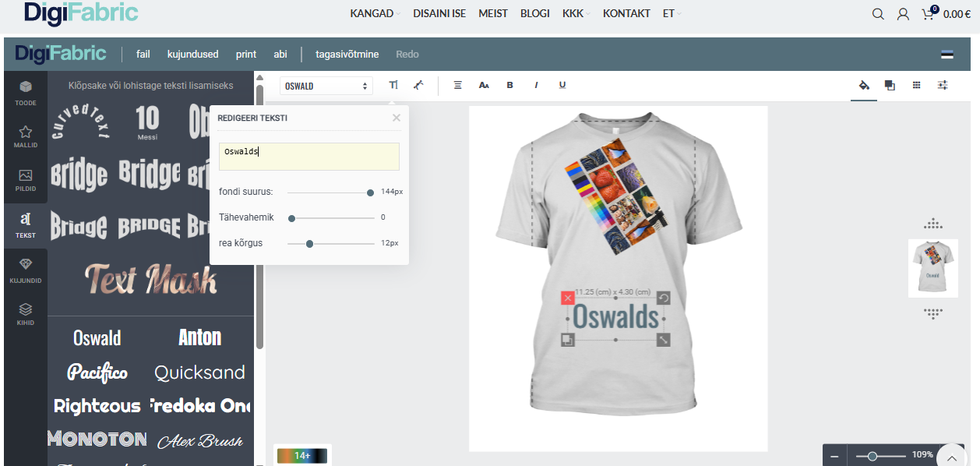Open the Kihid layers panel
Screen dimensions: 980x466
click(x=26, y=313)
